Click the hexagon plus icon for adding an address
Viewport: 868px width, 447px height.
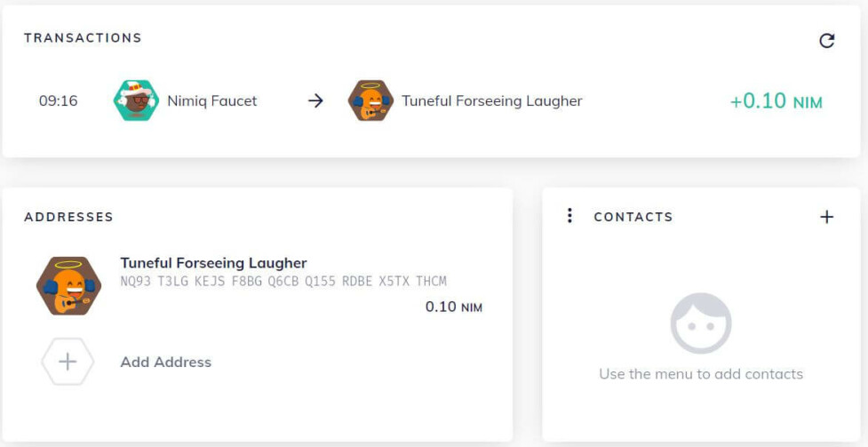click(68, 362)
